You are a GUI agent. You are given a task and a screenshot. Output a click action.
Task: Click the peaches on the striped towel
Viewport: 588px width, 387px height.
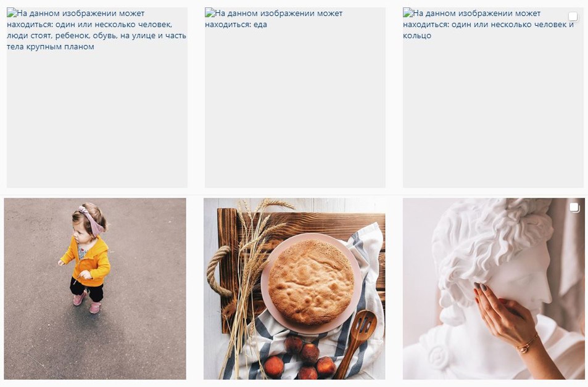(300, 357)
